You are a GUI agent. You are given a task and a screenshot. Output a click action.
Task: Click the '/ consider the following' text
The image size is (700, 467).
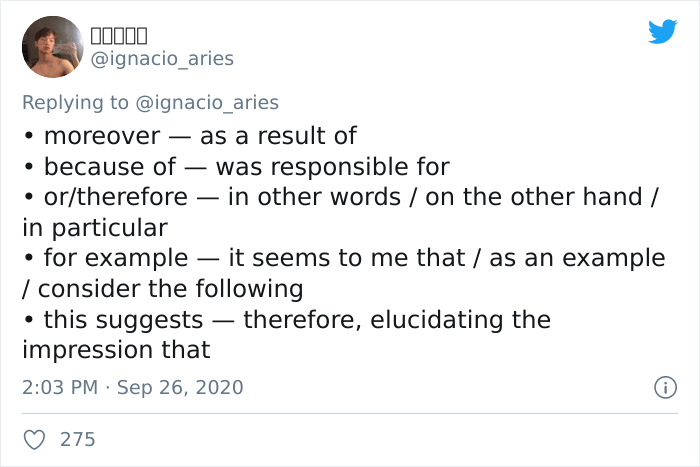(x=162, y=289)
